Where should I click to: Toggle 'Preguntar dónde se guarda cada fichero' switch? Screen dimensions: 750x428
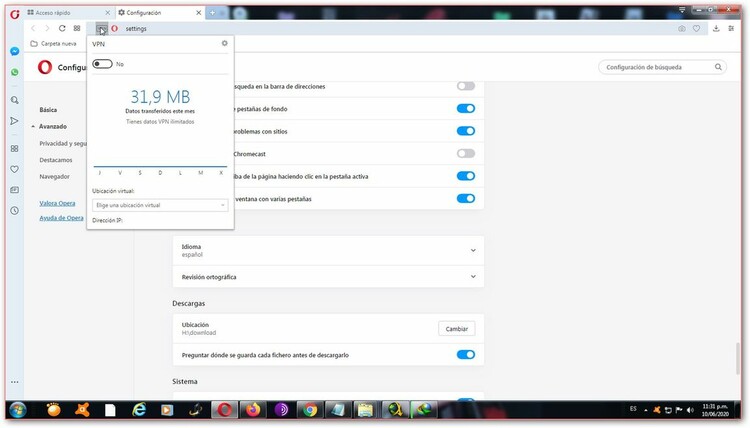coord(465,355)
